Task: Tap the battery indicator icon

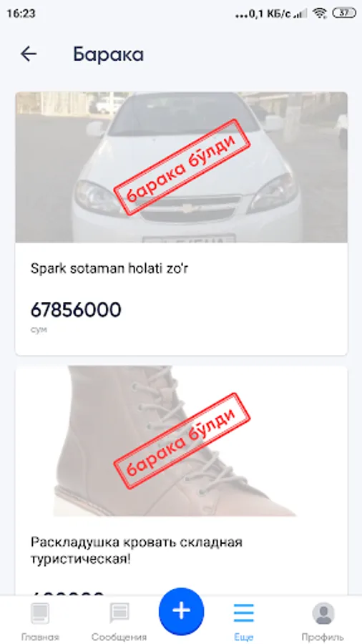Action: point(344,13)
